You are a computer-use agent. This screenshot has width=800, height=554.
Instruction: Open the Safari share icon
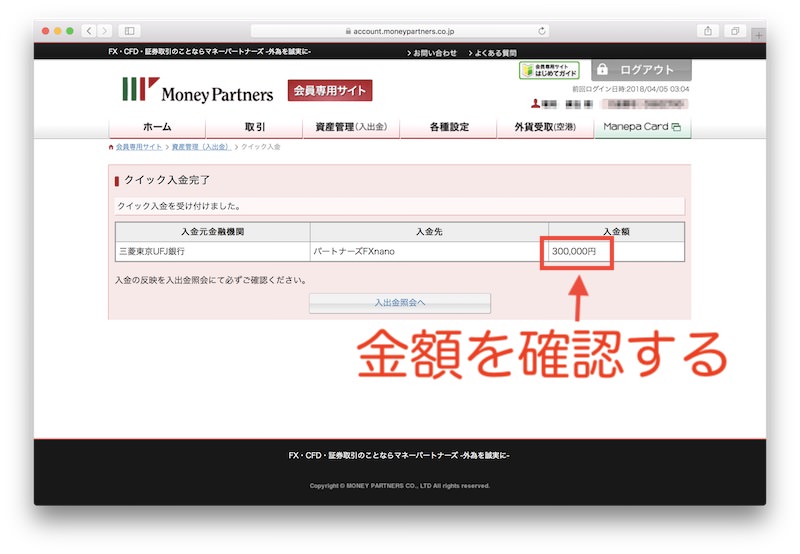coord(708,31)
